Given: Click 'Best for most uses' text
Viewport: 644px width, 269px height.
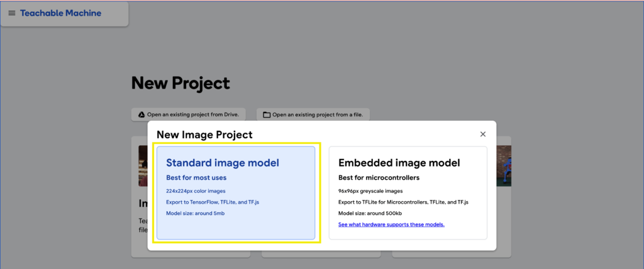Looking at the screenshot, I should pos(196,178).
